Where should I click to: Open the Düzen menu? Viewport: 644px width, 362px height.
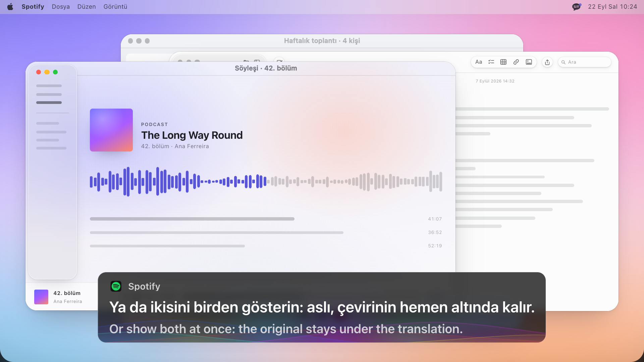[x=87, y=7]
